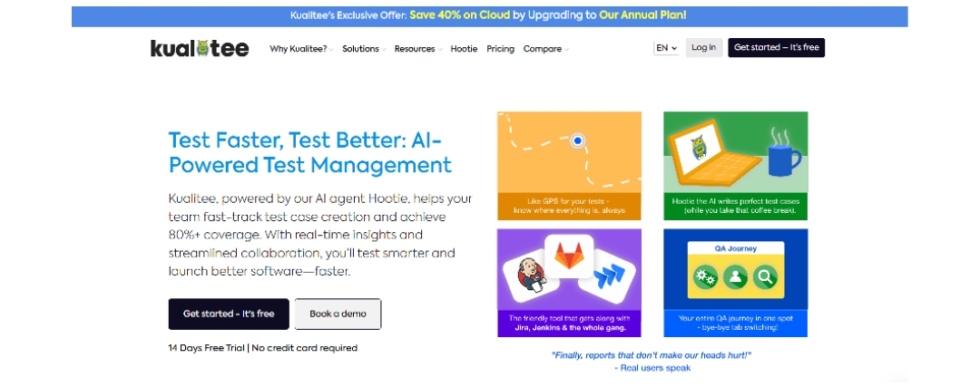This screenshot has width=980, height=387.
Task: Open the Pricing page
Action: (x=500, y=49)
